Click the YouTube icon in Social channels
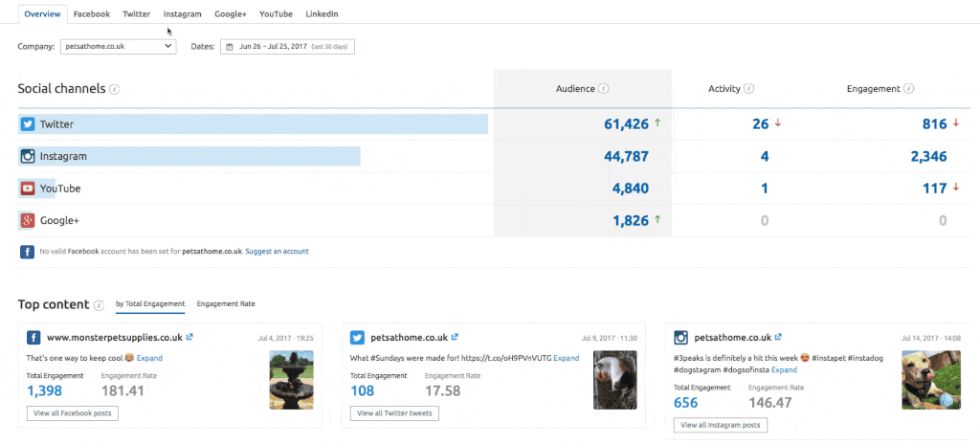 pyautogui.click(x=28, y=189)
